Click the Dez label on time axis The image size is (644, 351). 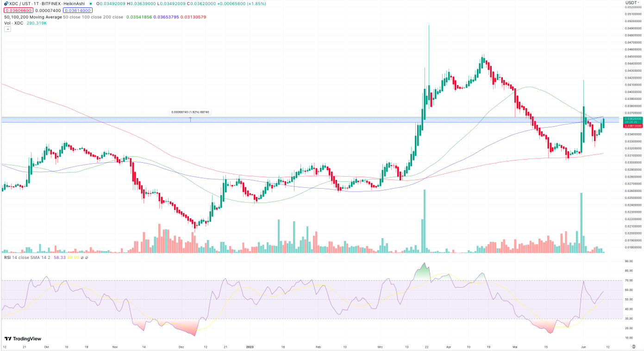coord(181,346)
